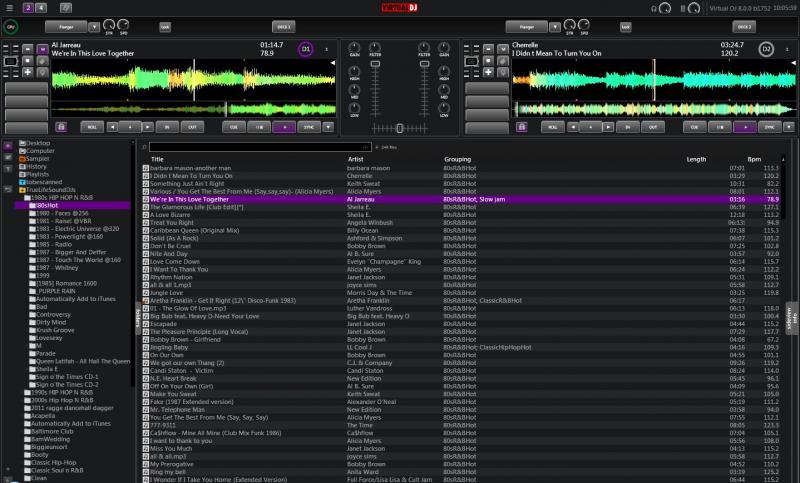
Task: Open the sideview info panel tab
Action: click(792, 318)
